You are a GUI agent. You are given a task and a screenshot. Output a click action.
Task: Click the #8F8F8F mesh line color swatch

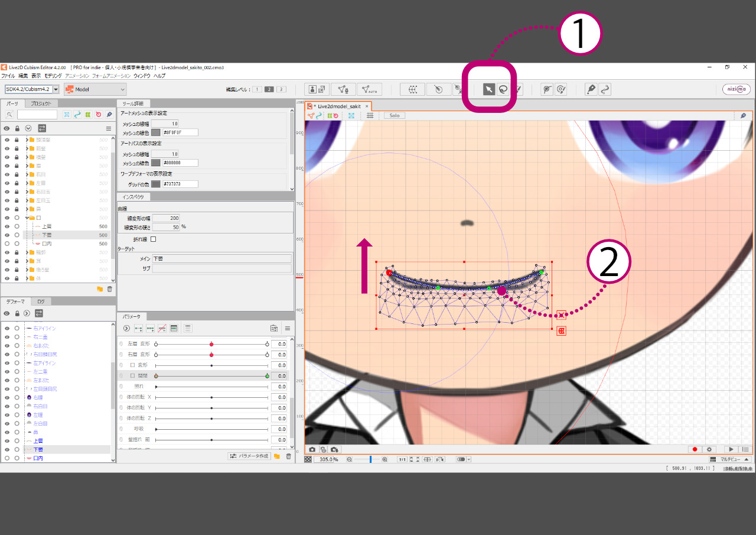pyautogui.click(x=156, y=132)
